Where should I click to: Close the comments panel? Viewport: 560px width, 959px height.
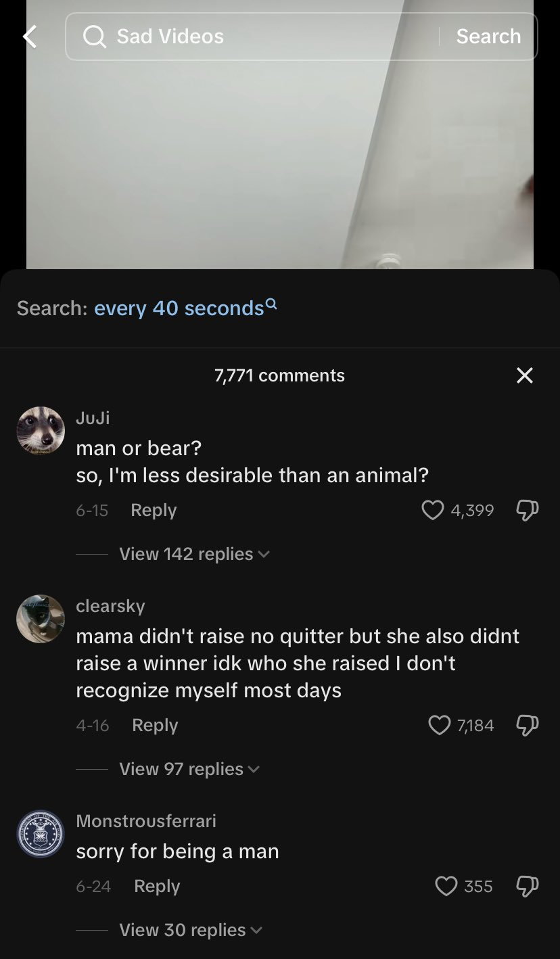pyautogui.click(x=524, y=375)
